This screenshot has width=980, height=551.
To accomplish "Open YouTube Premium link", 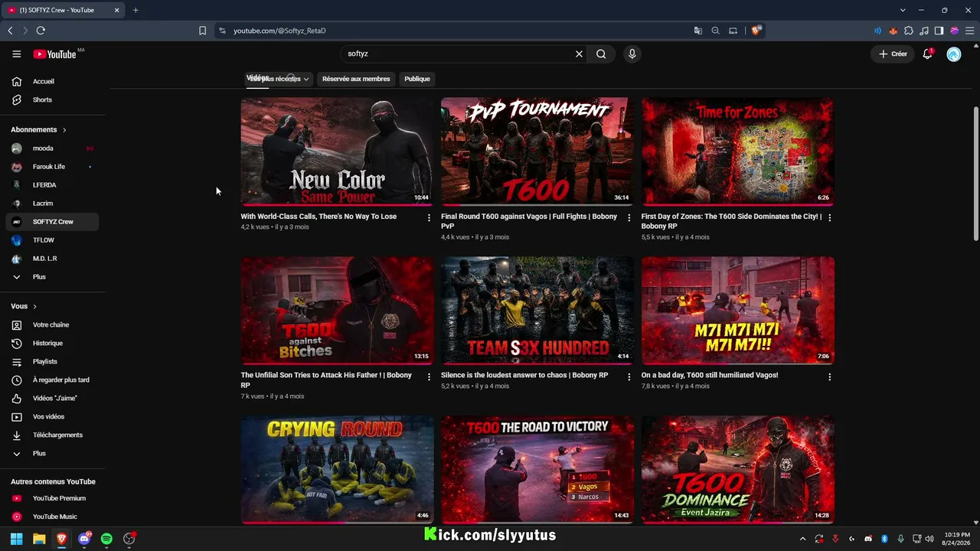I will pos(51,498).
